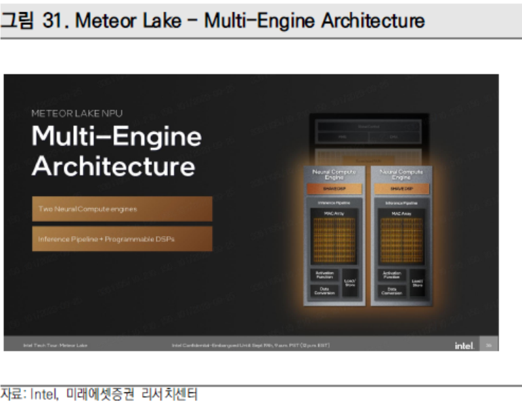Select the 'Two Neural Compute engines' box
Viewport: 522px width, 420px height.
click(x=122, y=209)
